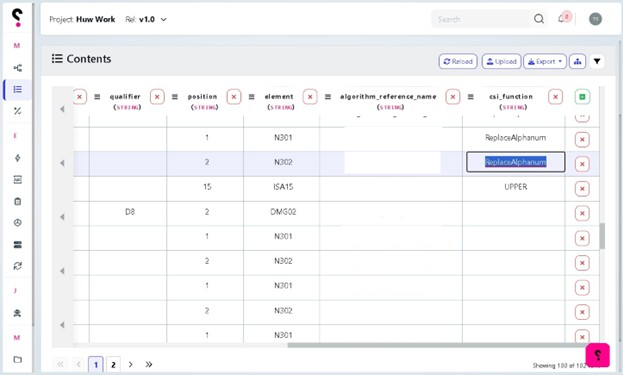This screenshot has height=375, width=623.
Task: Open the application logo home icon
Action: click(x=17, y=18)
